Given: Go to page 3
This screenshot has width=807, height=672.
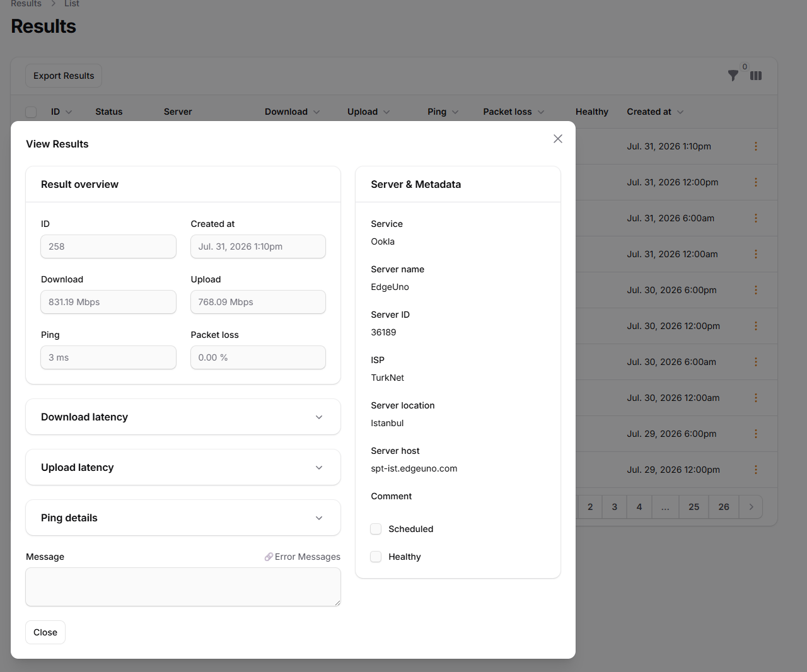Looking at the screenshot, I should [x=615, y=507].
